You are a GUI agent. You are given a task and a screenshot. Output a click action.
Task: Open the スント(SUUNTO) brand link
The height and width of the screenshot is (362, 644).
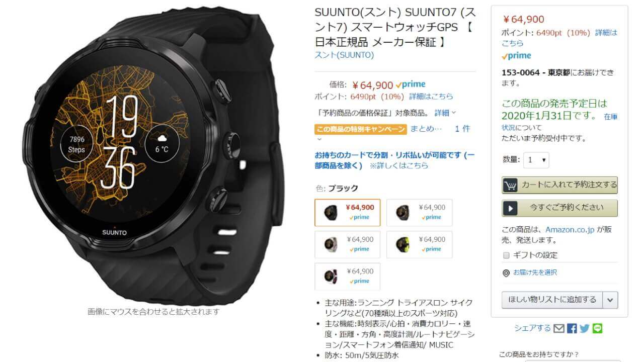pyautogui.click(x=344, y=55)
